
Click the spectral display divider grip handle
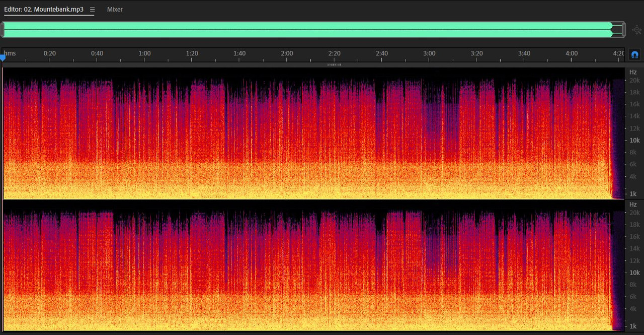pos(334,64)
